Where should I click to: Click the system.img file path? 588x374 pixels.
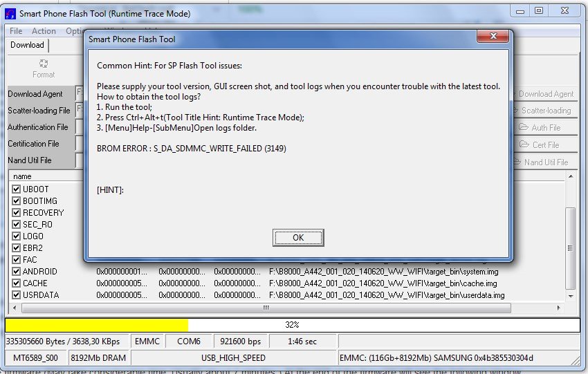(384, 272)
